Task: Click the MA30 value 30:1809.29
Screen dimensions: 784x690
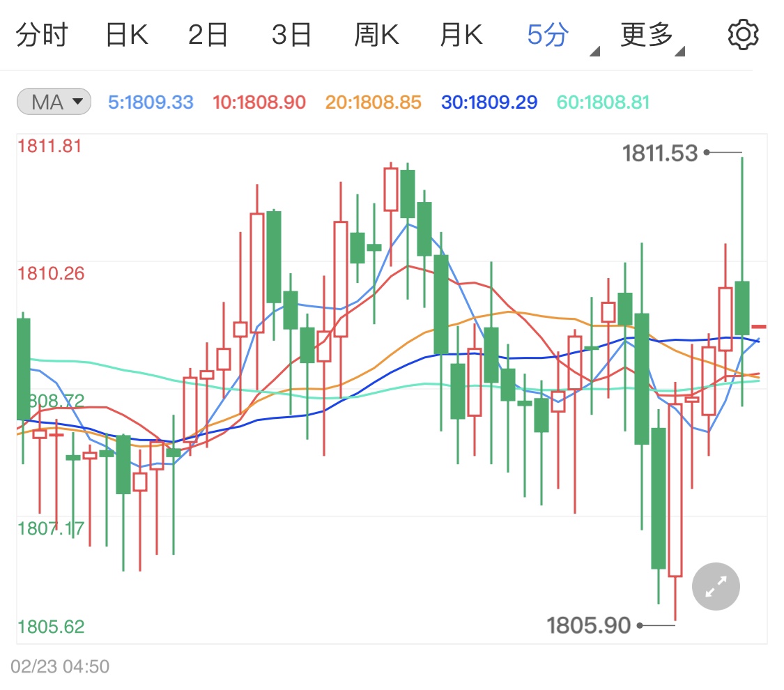Action: pos(489,102)
